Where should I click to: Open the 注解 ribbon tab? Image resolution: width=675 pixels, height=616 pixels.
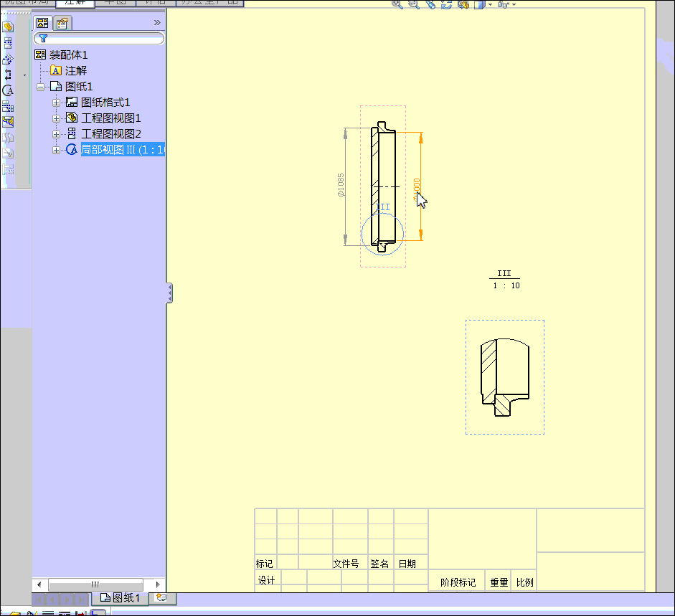tap(75, 3)
